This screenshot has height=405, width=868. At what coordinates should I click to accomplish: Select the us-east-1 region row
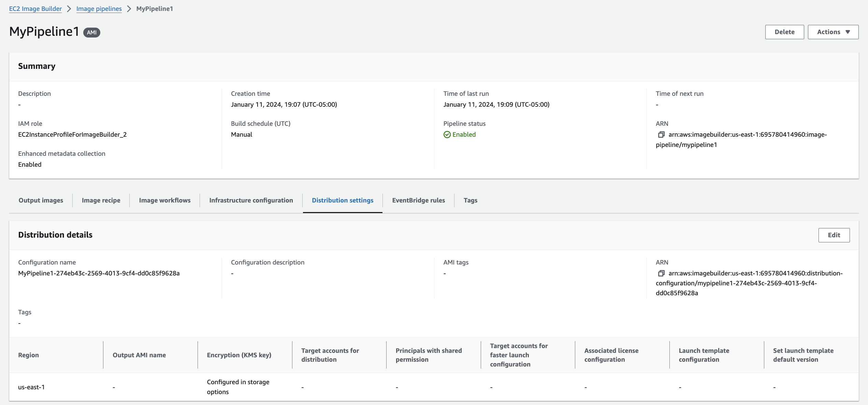pyautogui.click(x=31, y=387)
